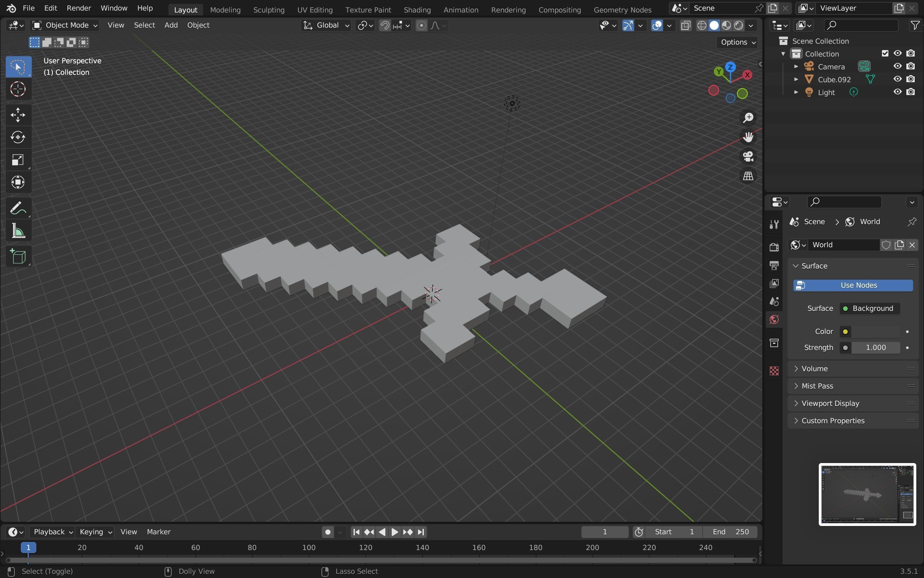Click the outliner filter funnel icon
The image size is (924, 578).
click(915, 25)
